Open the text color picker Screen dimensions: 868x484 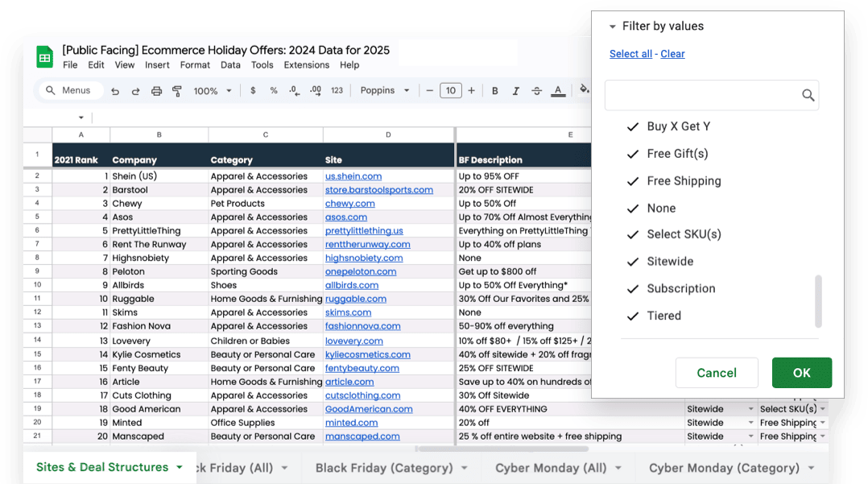559,91
